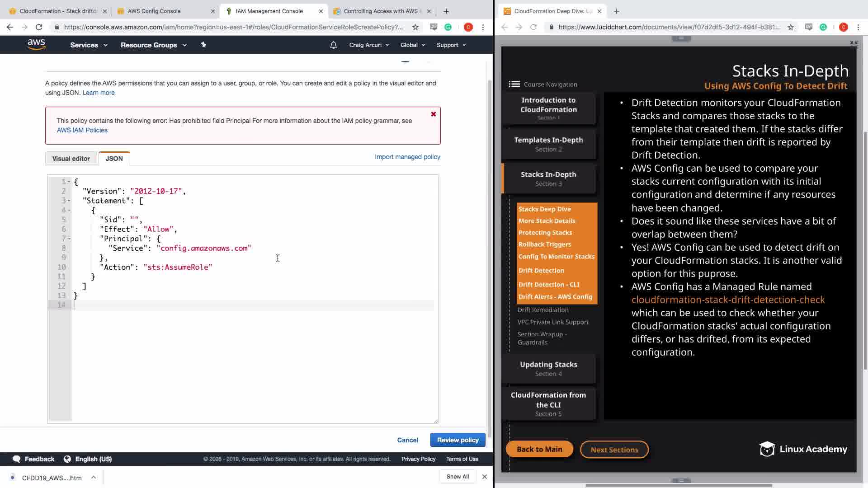868x488 pixels.
Task: Open Course Navigation hamburger icon
Action: pyautogui.click(x=514, y=84)
